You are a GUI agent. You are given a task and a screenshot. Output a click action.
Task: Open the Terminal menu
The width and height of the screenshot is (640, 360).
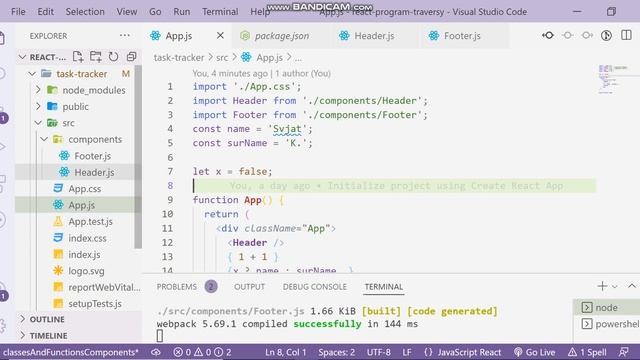220,12
